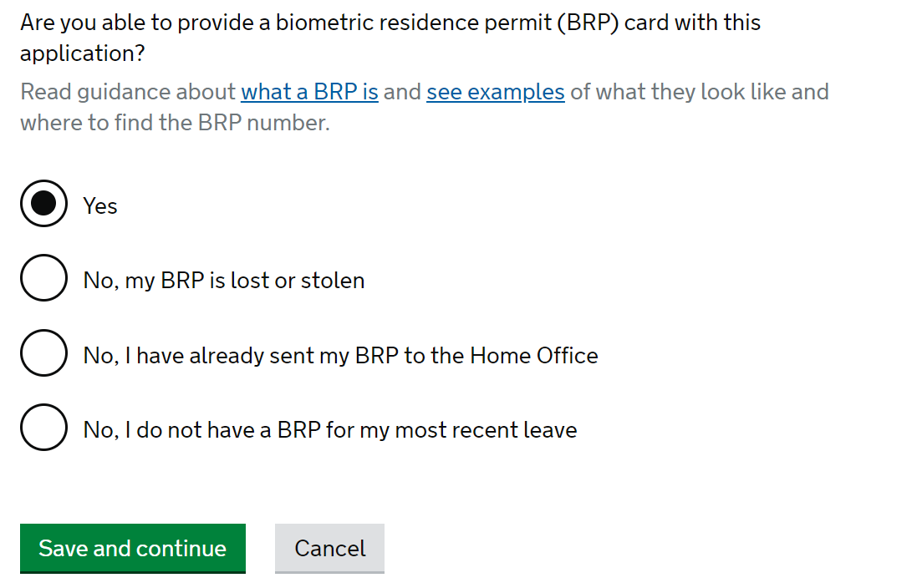Report BRP already sent to Home Office
This screenshot has width=912, height=588.
43,353
